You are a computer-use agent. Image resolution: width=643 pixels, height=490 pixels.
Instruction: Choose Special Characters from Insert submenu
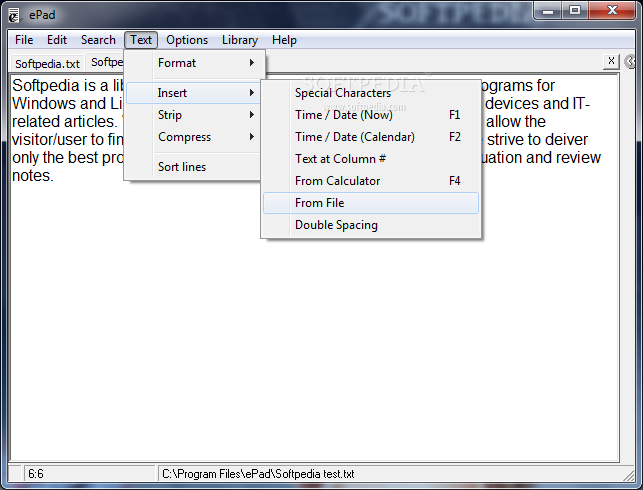coord(371,93)
